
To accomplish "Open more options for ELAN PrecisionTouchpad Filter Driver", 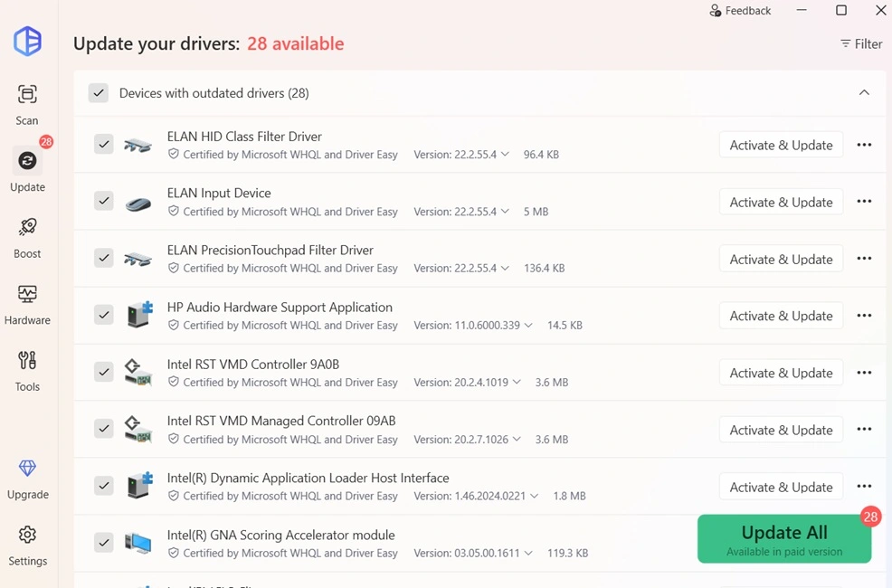I will (864, 259).
